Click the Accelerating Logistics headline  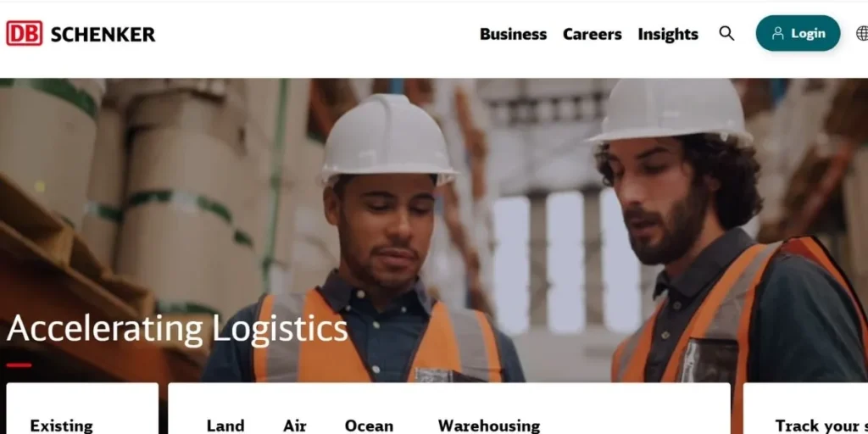click(x=177, y=329)
